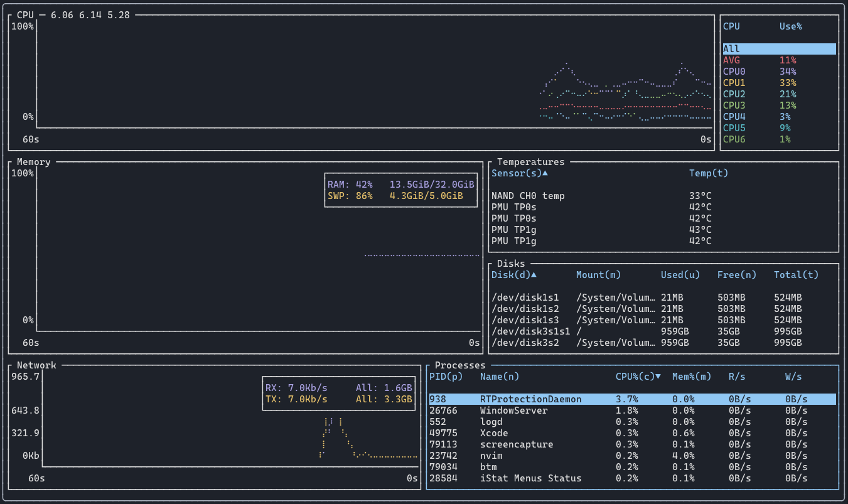Click the 43°C temperature value
This screenshot has width=848, height=504.
point(700,230)
